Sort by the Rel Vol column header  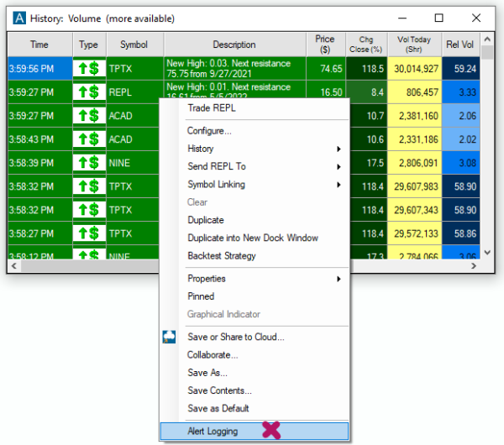(x=460, y=44)
